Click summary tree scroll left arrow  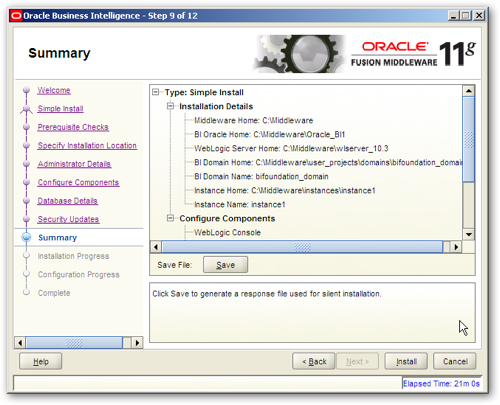pyautogui.click(x=156, y=247)
